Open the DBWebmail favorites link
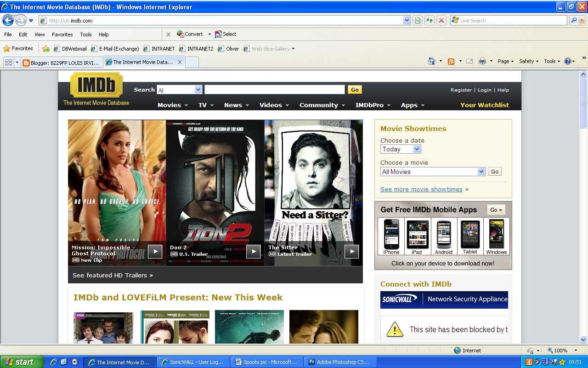 70,49
